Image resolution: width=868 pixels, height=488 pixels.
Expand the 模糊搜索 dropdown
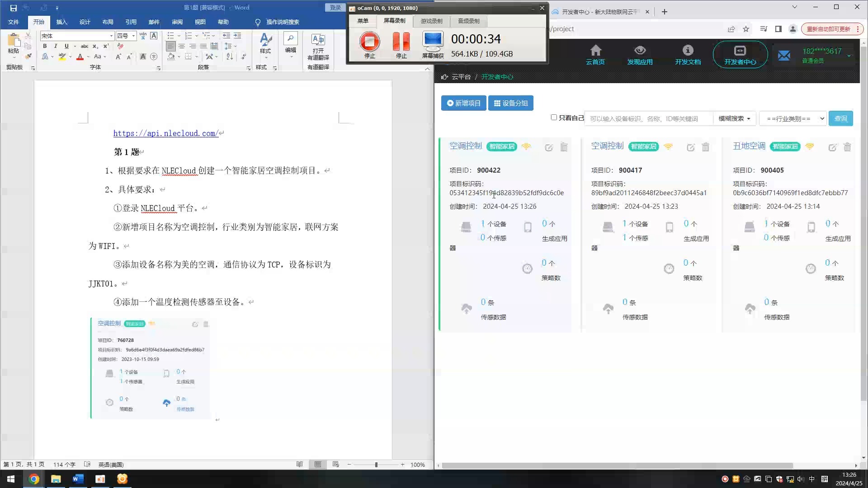734,118
